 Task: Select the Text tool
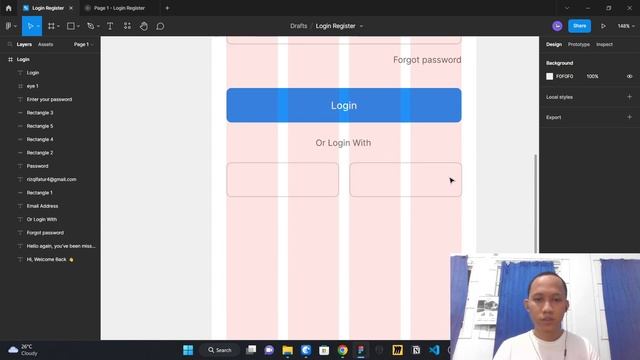tap(110, 26)
